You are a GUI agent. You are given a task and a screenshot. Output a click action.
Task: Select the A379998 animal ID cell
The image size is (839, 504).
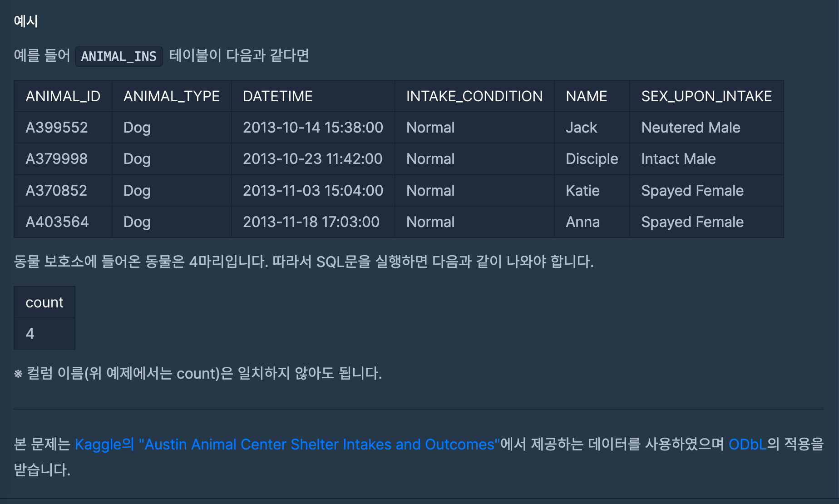click(57, 159)
